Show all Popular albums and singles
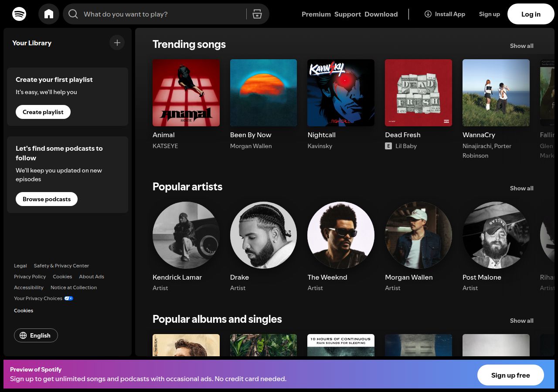Image resolution: width=558 pixels, height=392 pixels. click(521, 321)
